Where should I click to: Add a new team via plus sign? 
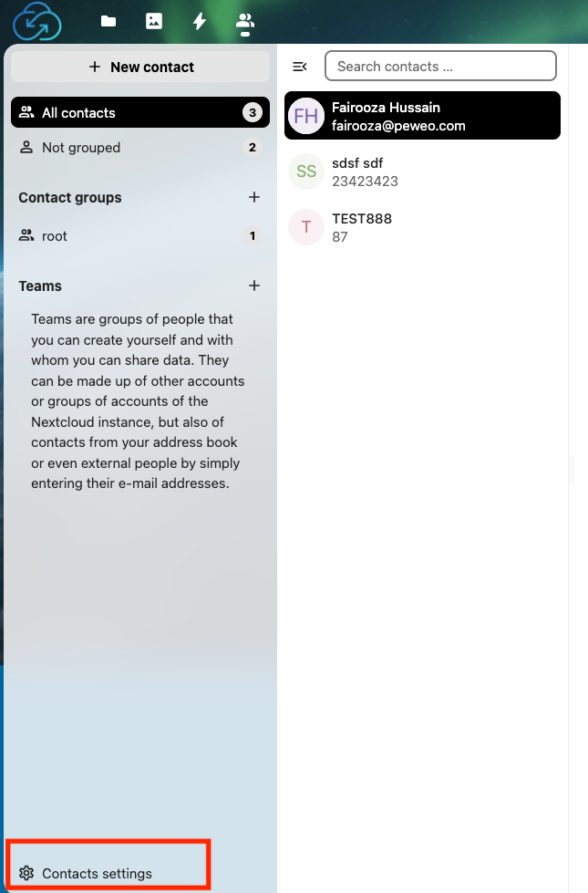(x=254, y=286)
